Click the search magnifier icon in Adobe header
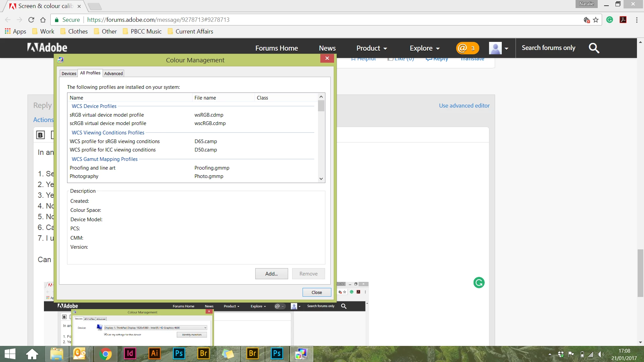 pyautogui.click(x=594, y=48)
